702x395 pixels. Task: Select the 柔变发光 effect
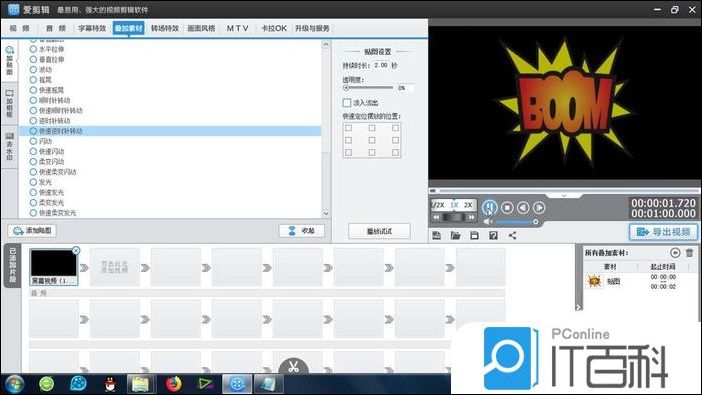tap(47, 203)
